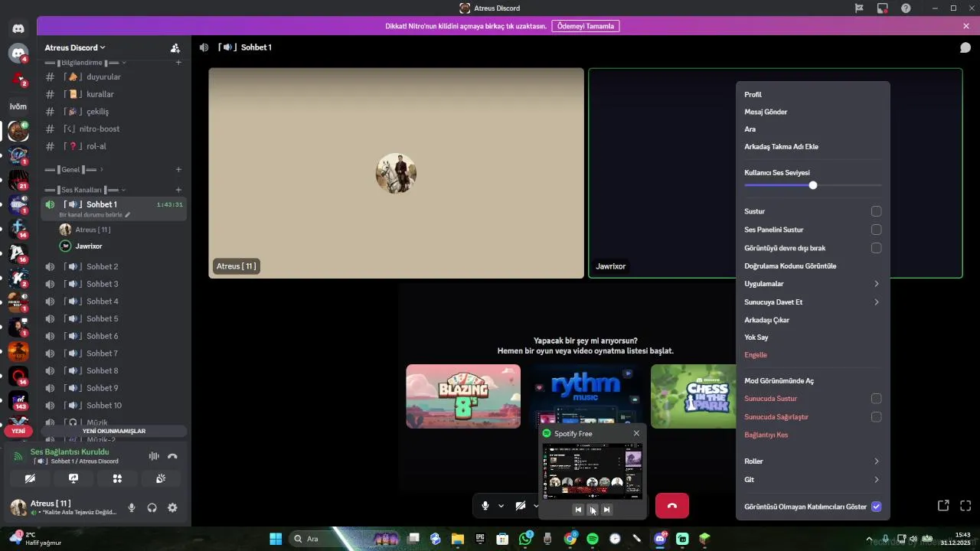Open Spotify from the Windows taskbar
The image size is (980, 551).
point(593,539)
